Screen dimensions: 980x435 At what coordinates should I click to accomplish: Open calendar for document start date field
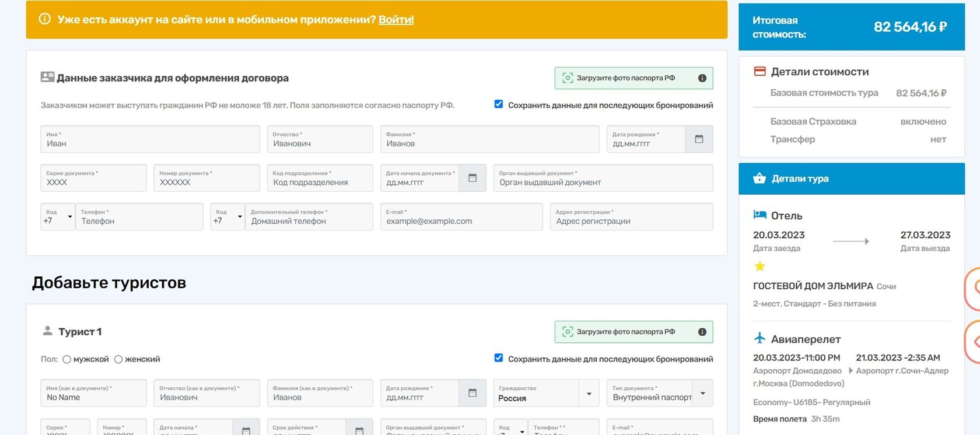(x=473, y=178)
